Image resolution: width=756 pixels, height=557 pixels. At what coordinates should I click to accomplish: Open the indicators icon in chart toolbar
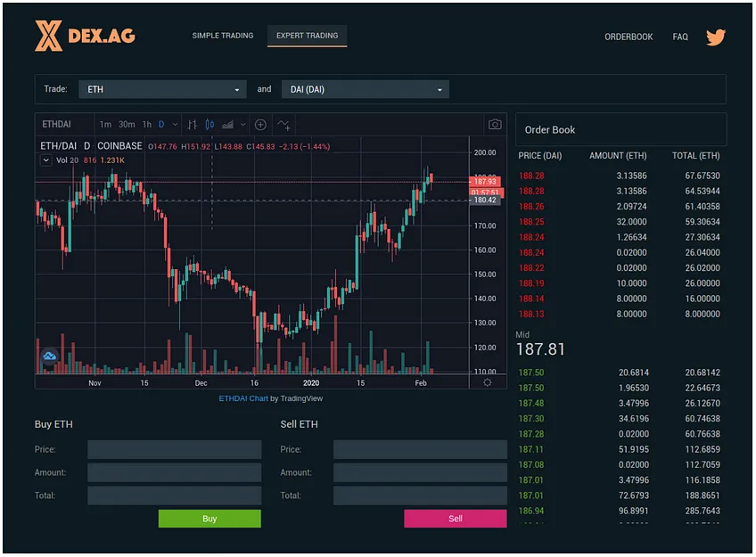pyautogui.click(x=283, y=125)
